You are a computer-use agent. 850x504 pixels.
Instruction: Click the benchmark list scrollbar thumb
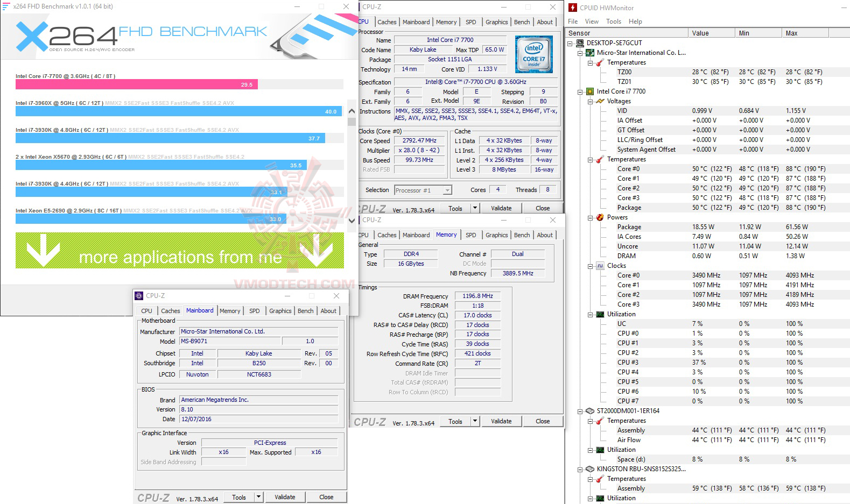point(352,122)
